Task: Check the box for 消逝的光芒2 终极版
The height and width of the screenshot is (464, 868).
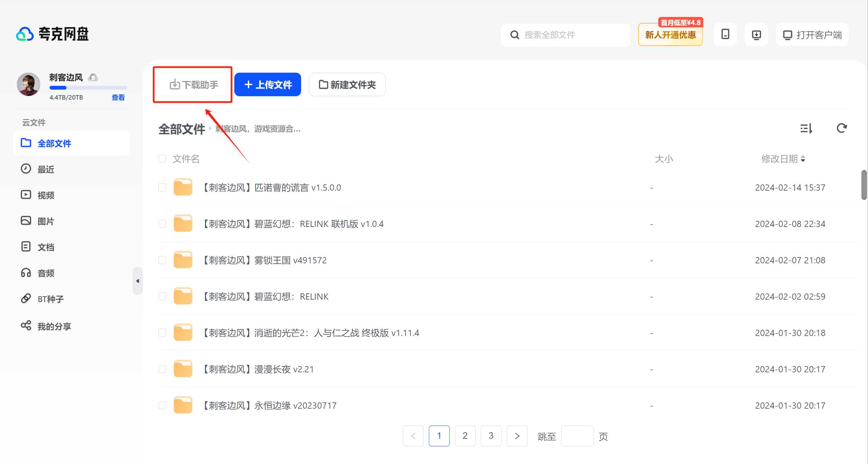Action: (162, 333)
